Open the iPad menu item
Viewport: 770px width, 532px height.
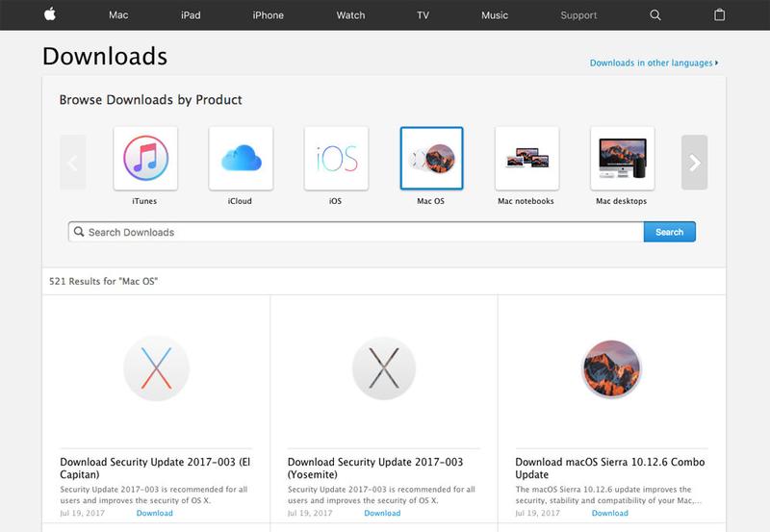point(191,15)
